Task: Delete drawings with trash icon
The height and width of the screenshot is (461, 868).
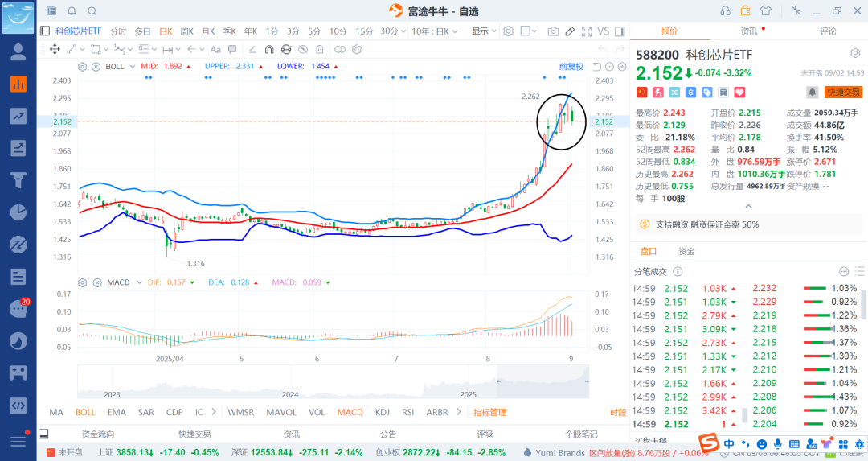Action: tap(319, 49)
